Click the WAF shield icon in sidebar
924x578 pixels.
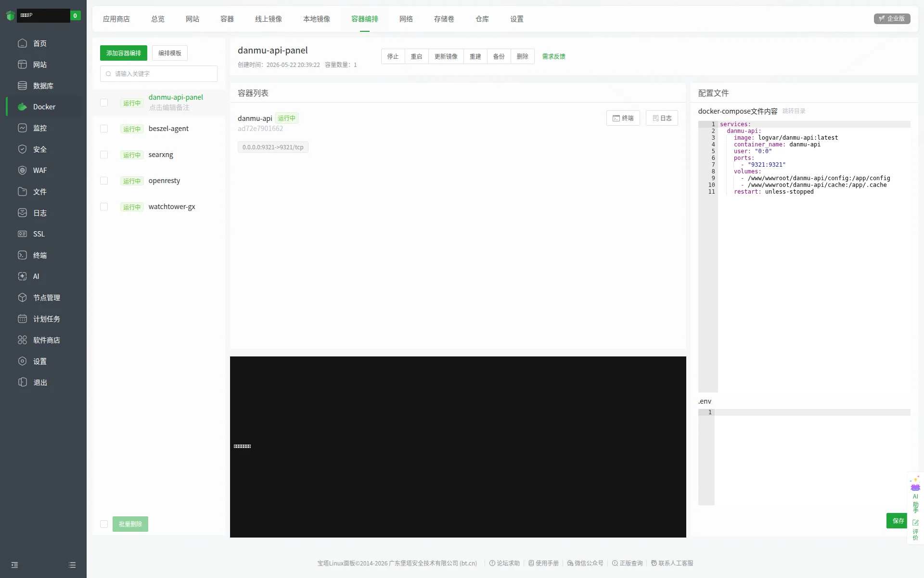coord(22,171)
